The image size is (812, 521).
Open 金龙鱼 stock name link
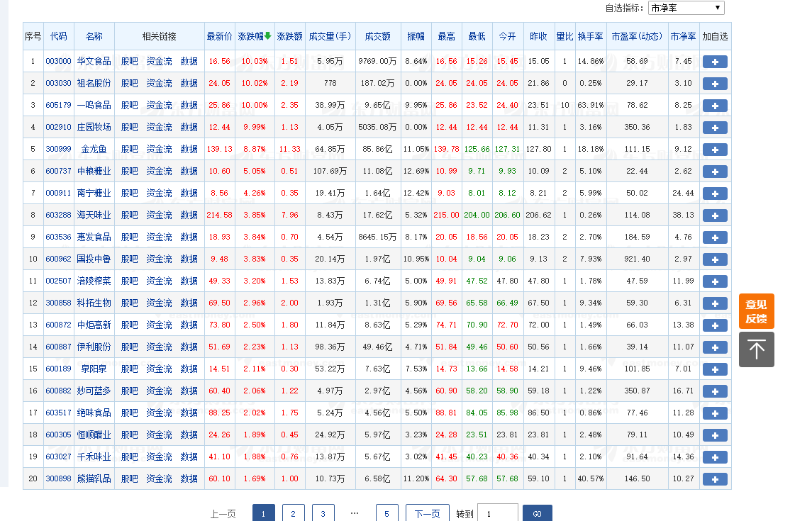coord(94,149)
